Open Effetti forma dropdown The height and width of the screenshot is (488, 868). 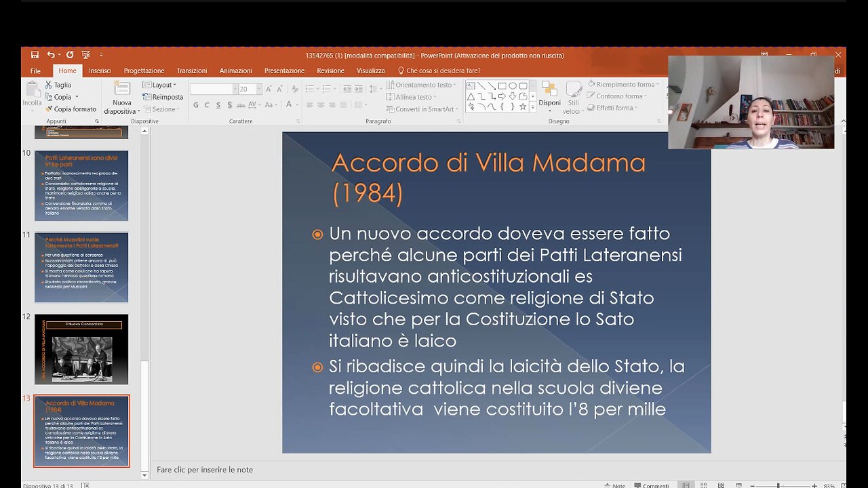pyautogui.click(x=612, y=108)
